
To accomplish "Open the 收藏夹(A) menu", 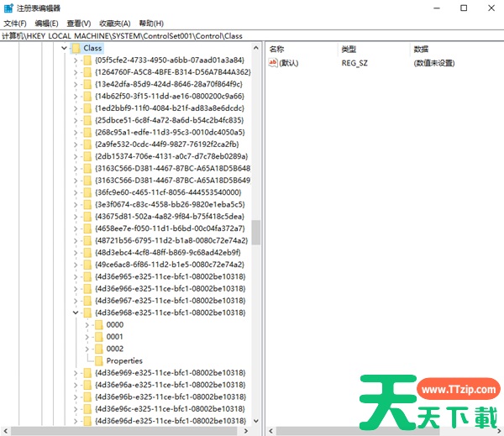I will pyautogui.click(x=114, y=24).
